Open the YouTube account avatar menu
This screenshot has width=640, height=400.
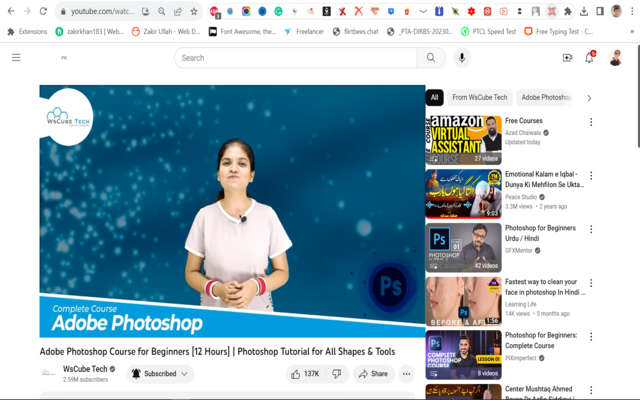616,58
